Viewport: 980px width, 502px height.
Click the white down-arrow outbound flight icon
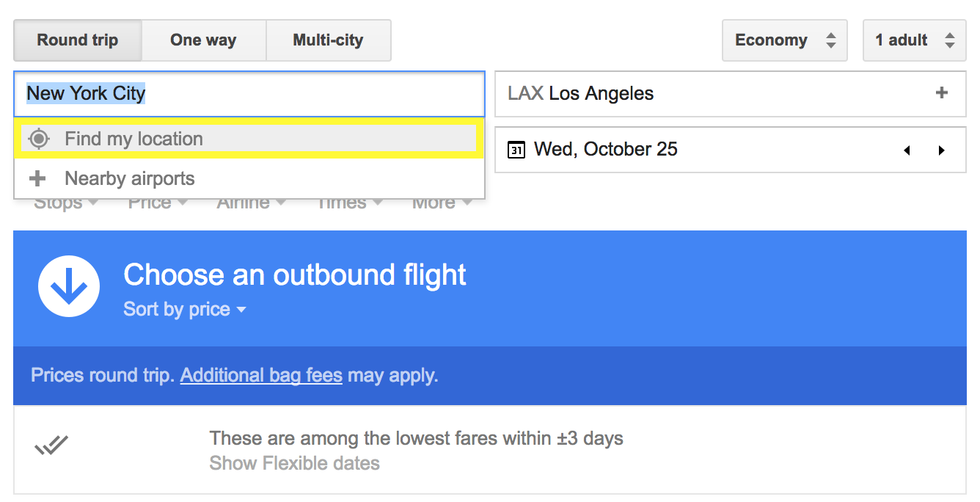69,286
